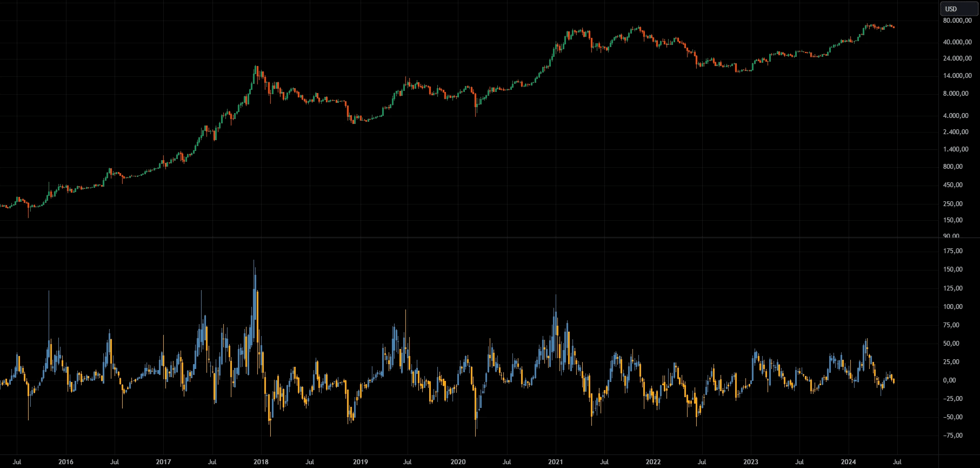This screenshot has height=468, width=980.
Task: Click the 4.000,00 price axis label
Action: [956, 116]
